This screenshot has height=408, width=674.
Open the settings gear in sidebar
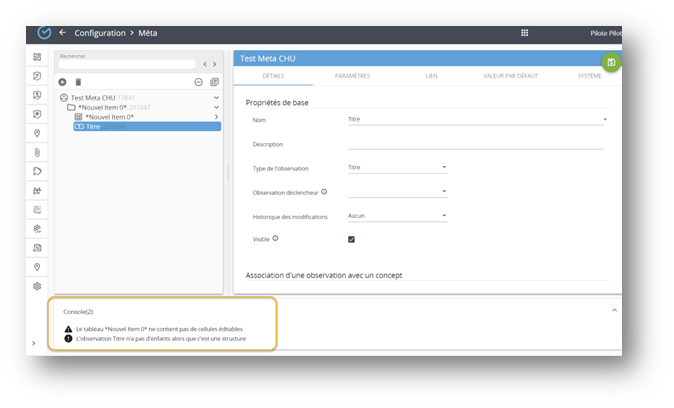pos(37,286)
